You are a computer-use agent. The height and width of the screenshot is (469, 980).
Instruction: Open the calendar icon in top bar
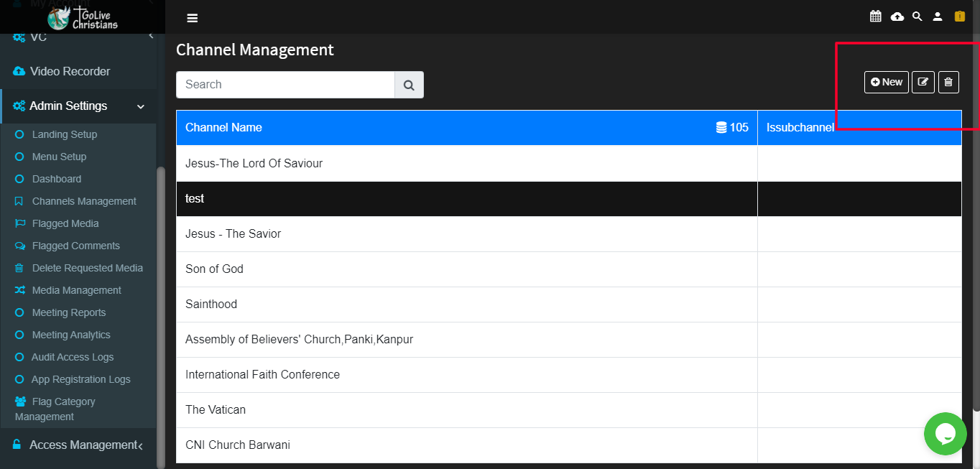[875, 17]
